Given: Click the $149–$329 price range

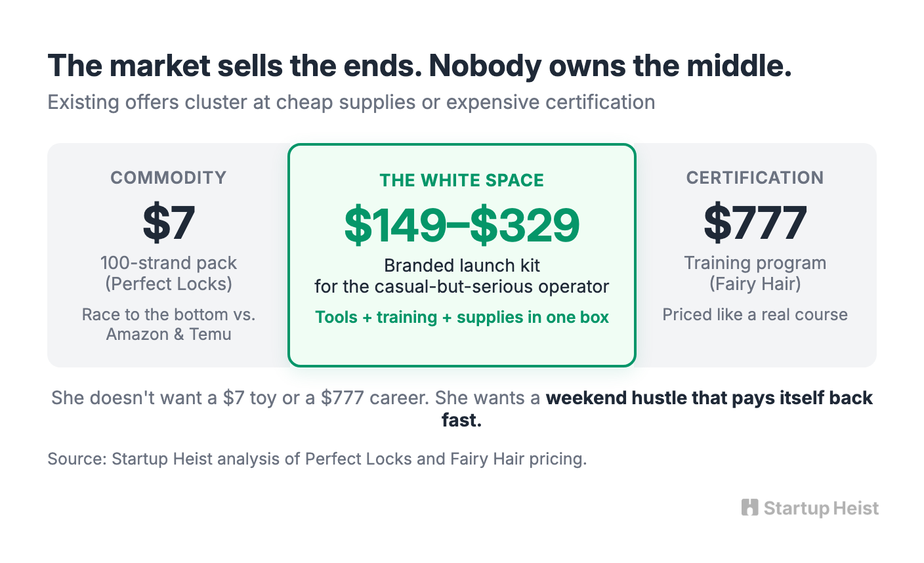Looking at the screenshot, I should coord(462,224).
